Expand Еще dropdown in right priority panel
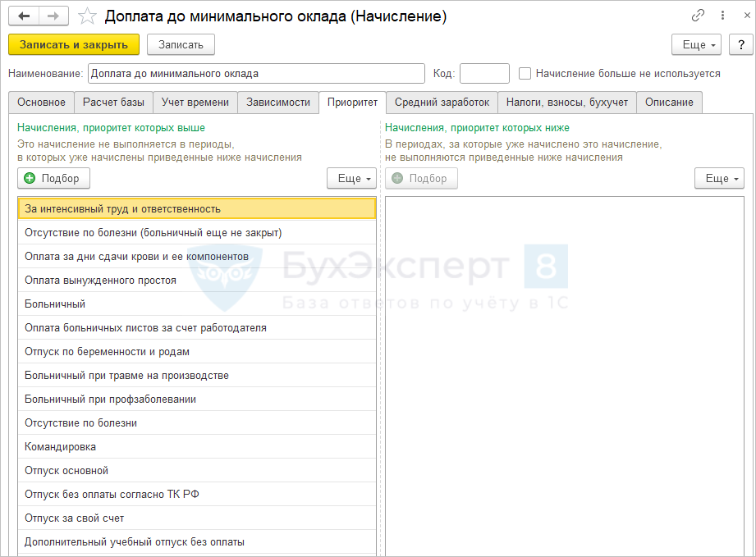The height and width of the screenshot is (557, 756). click(x=719, y=178)
